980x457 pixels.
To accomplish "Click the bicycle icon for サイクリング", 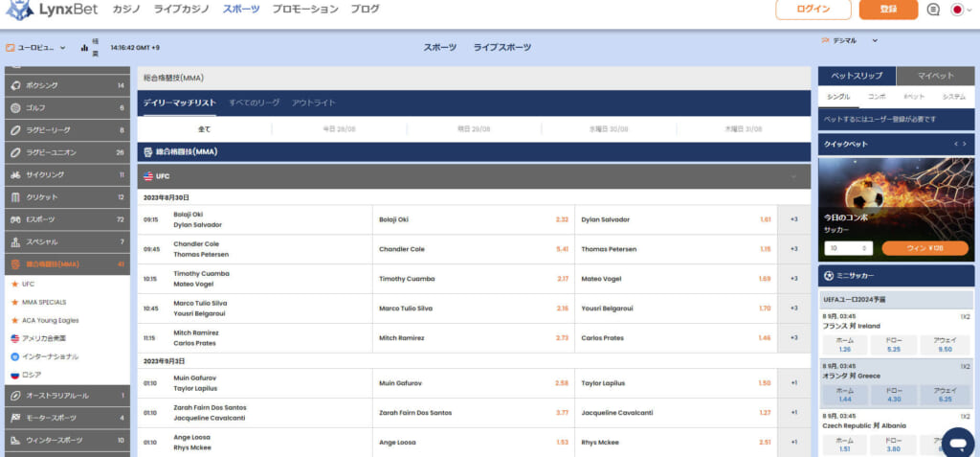I will [x=16, y=174].
